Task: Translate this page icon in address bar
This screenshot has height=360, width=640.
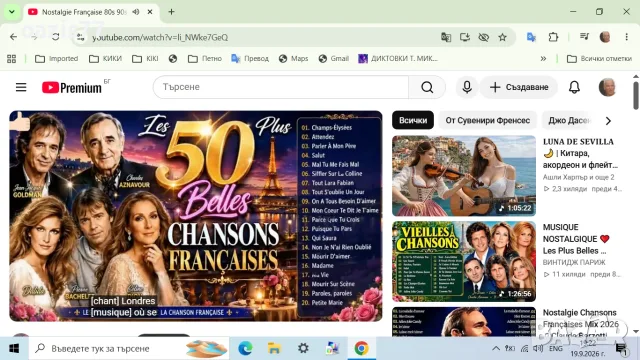Action: (446, 37)
